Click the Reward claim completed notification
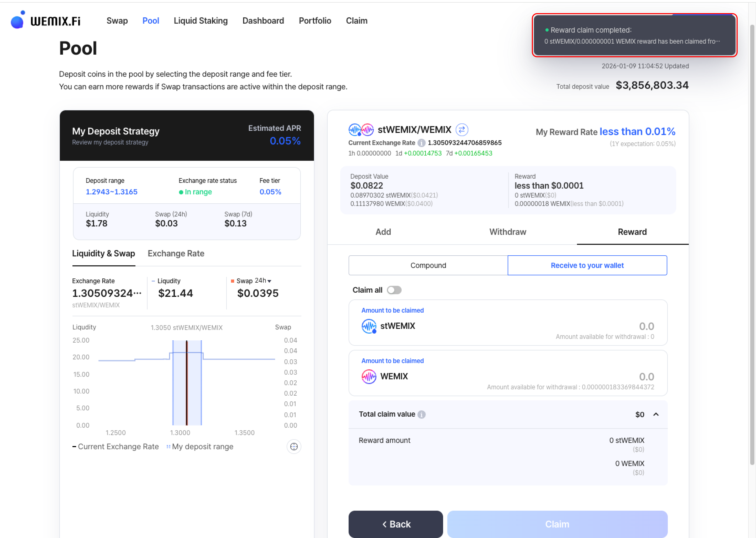 click(634, 35)
